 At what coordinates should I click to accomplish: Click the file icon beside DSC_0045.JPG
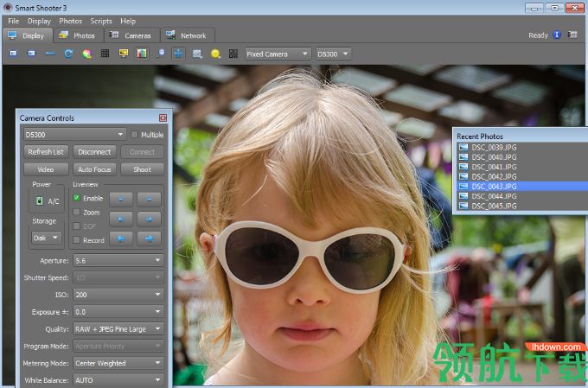point(463,206)
